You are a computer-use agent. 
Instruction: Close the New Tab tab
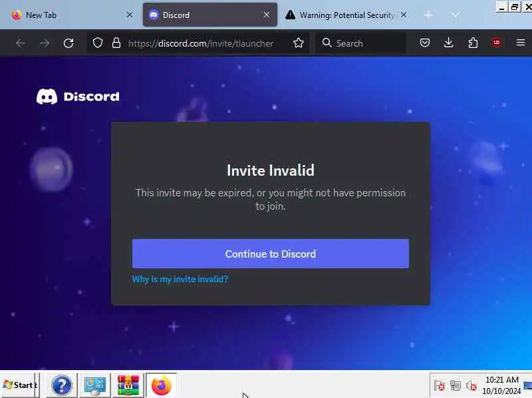(x=129, y=15)
